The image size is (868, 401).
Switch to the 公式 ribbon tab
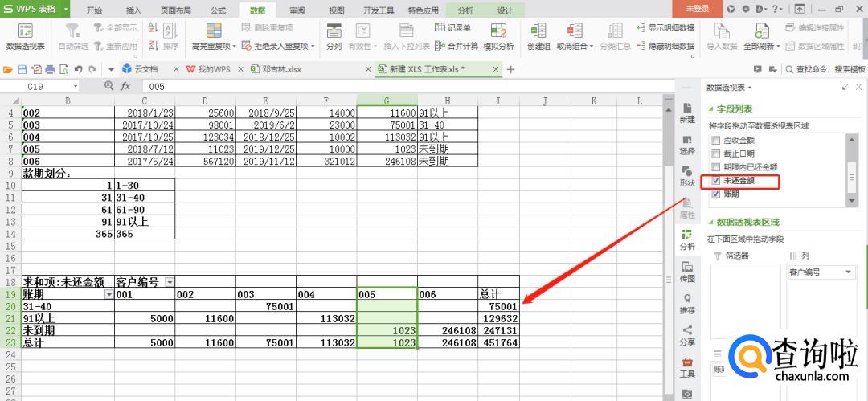pyautogui.click(x=218, y=10)
